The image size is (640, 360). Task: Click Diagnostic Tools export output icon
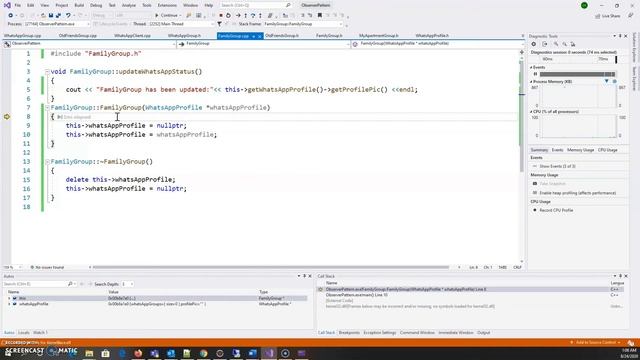point(544,44)
